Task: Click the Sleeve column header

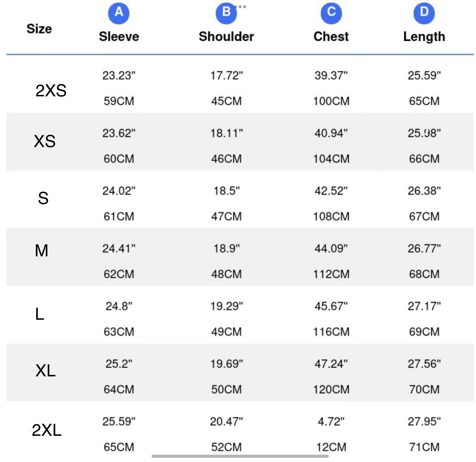Action: click(119, 37)
